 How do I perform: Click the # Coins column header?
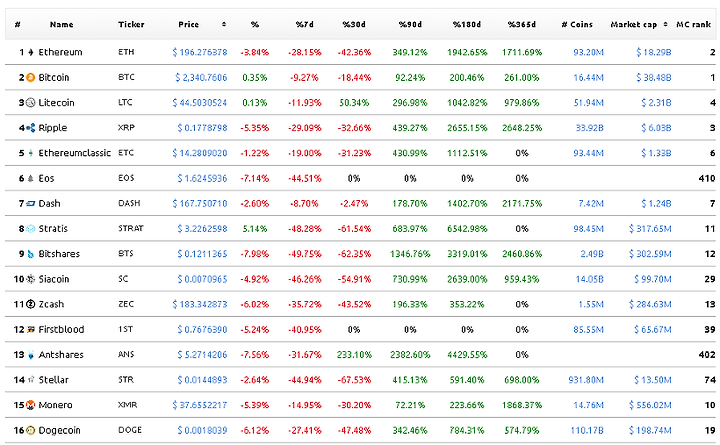pos(577,24)
